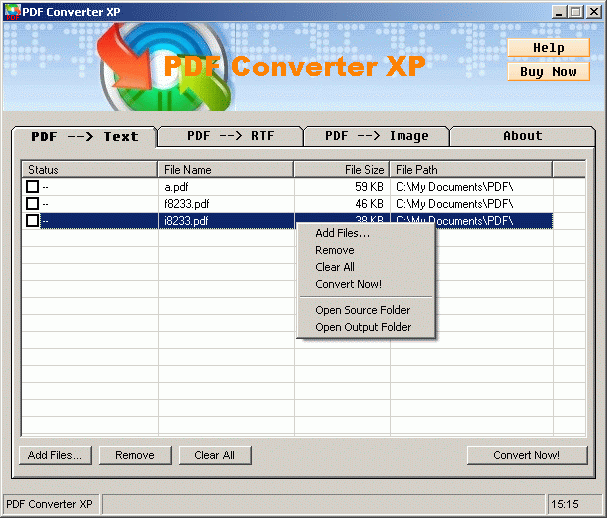Screen dimensions: 607x518
Task: Sort by the File Name column header
Action: tap(225, 170)
